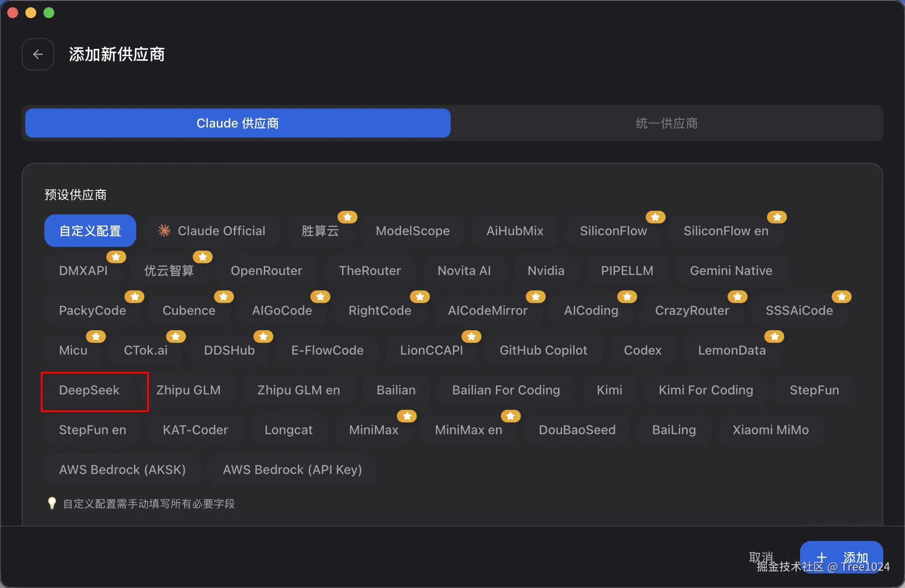905x588 pixels.
Task: Select the Zhipu GLM preset
Action: pyautogui.click(x=188, y=390)
